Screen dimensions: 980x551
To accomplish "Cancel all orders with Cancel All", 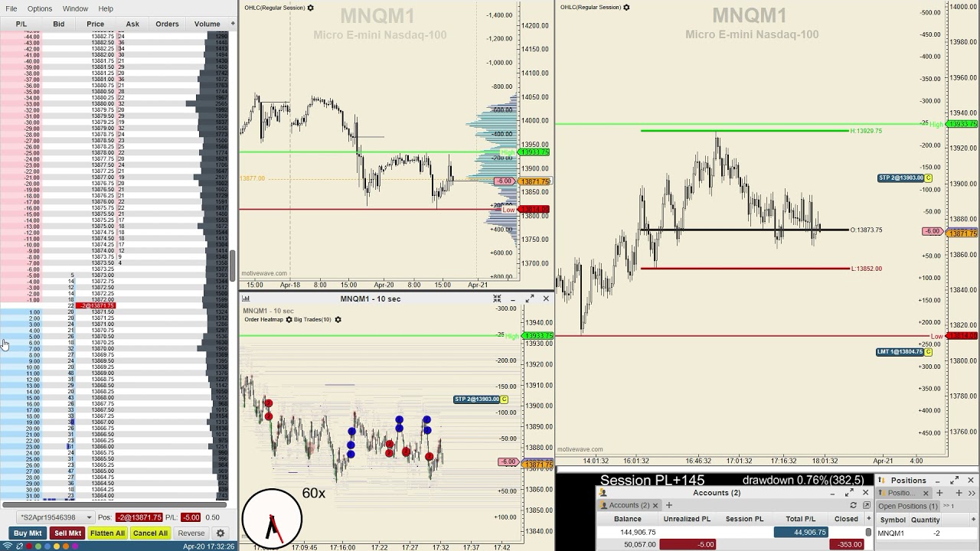I will click(150, 533).
